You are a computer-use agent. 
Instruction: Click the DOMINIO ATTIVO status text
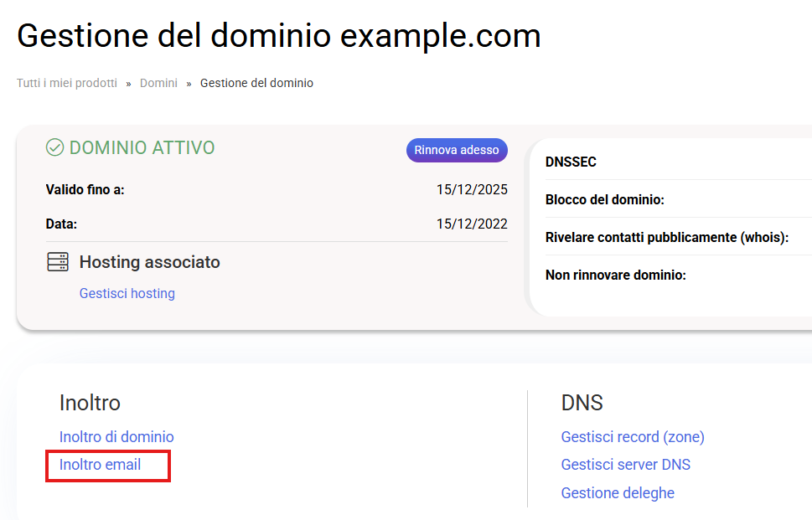[x=142, y=148]
